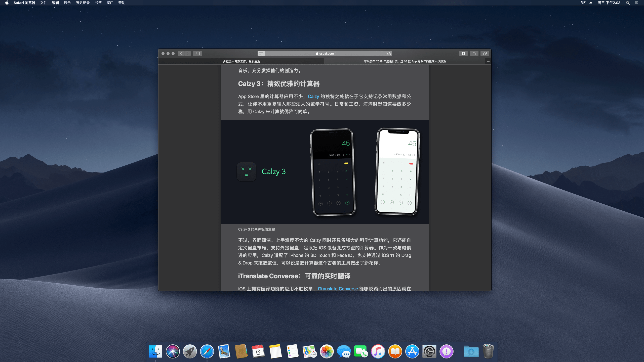Click the eject icon in menu bar
The width and height of the screenshot is (644, 362).
pyautogui.click(x=591, y=3)
